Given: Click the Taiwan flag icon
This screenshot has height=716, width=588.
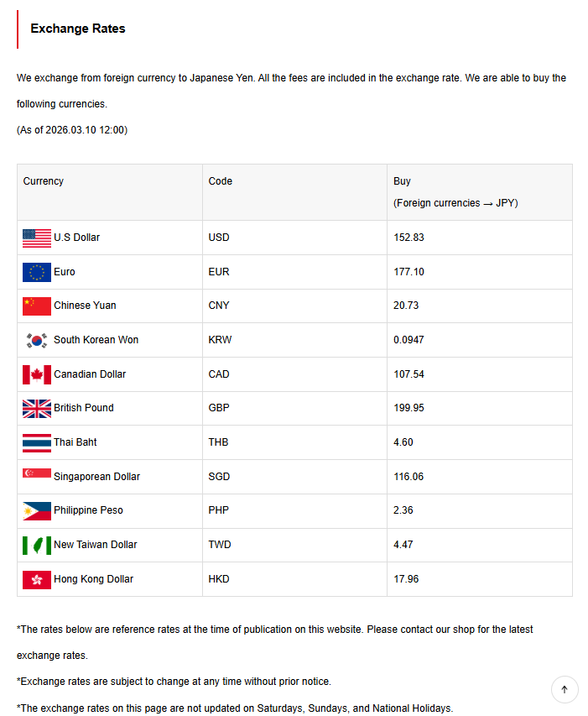Looking at the screenshot, I should (37, 545).
